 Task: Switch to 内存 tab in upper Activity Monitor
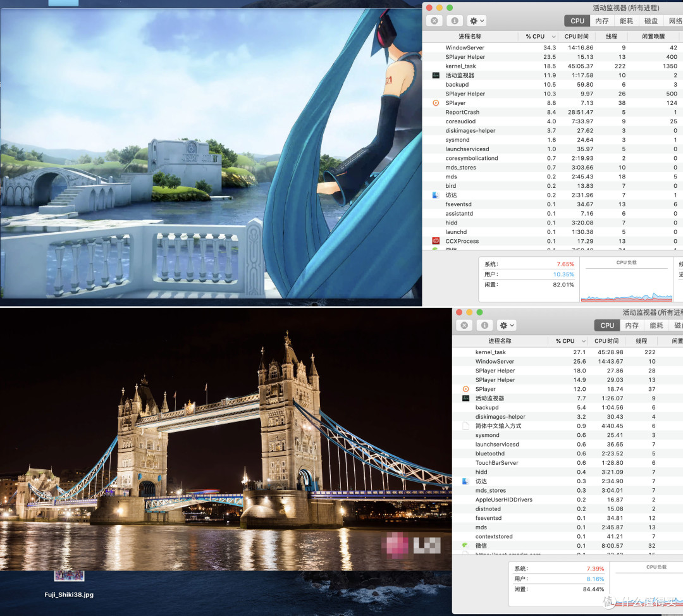[602, 20]
